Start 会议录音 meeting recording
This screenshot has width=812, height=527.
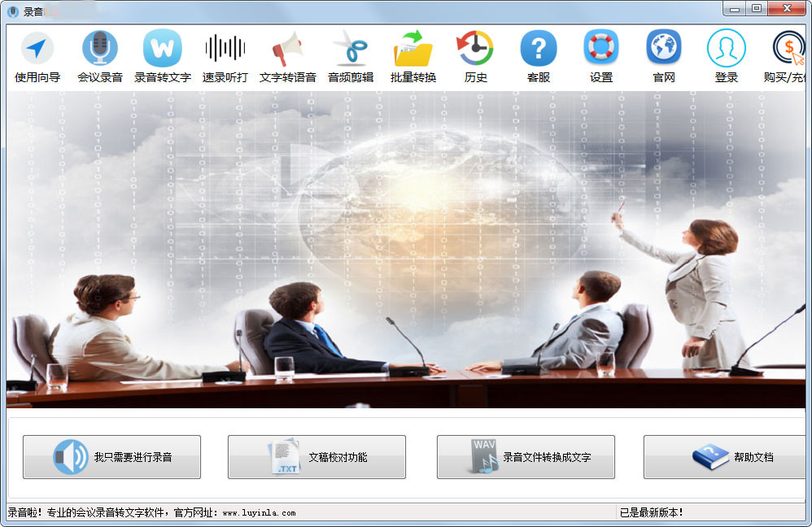(x=98, y=54)
